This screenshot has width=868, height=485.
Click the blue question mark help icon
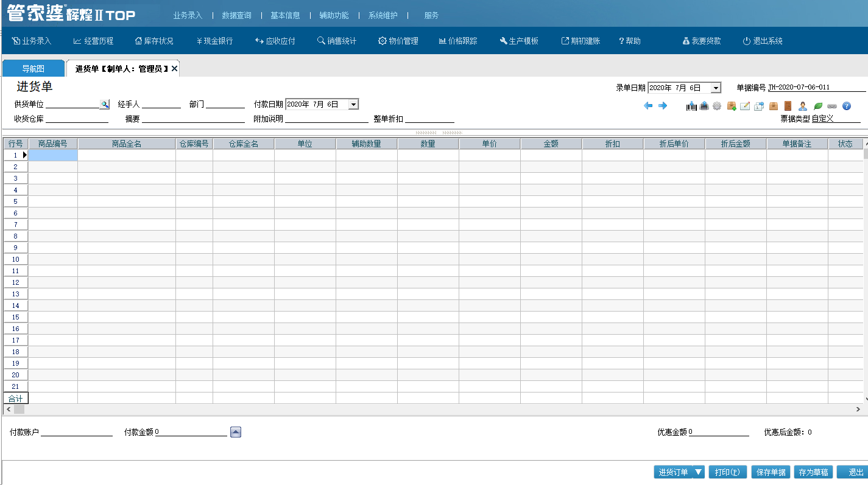click(x=847, y=106)
